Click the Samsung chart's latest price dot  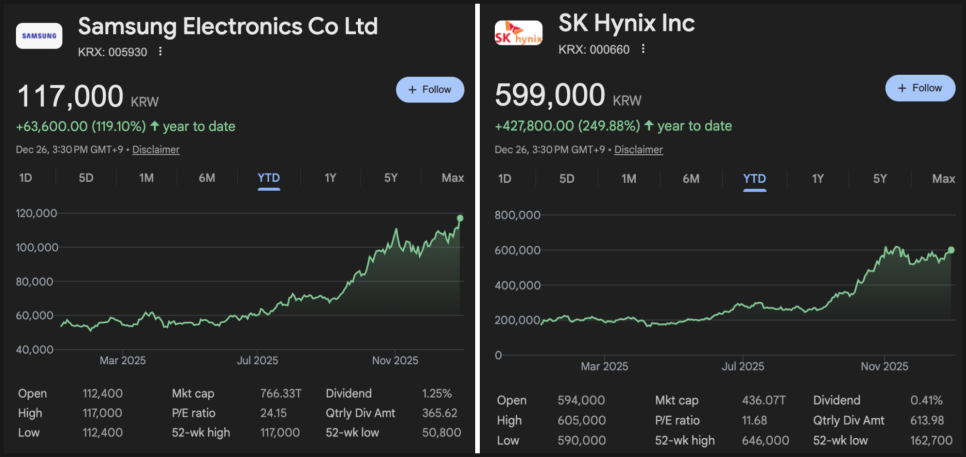click(460, 218)
